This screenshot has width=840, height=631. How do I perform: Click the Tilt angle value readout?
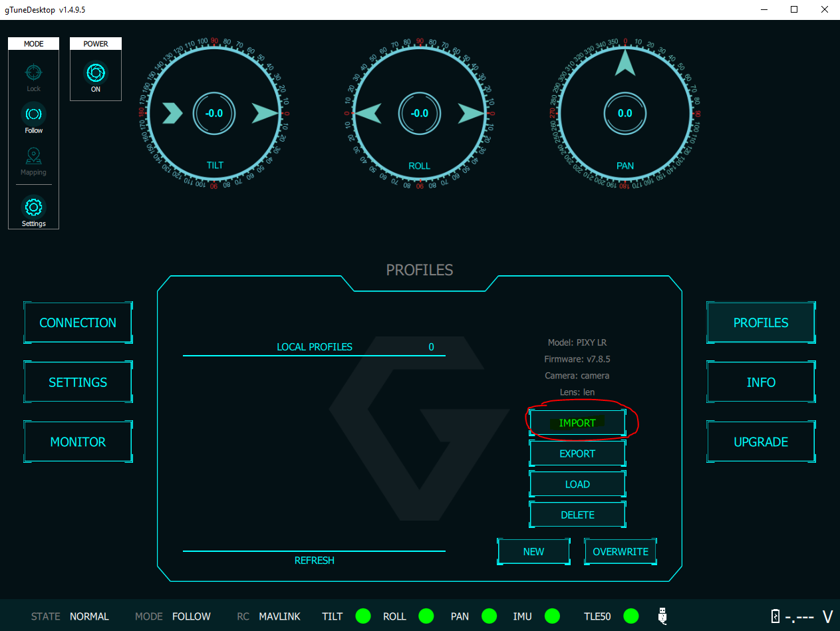coord(214,114)
